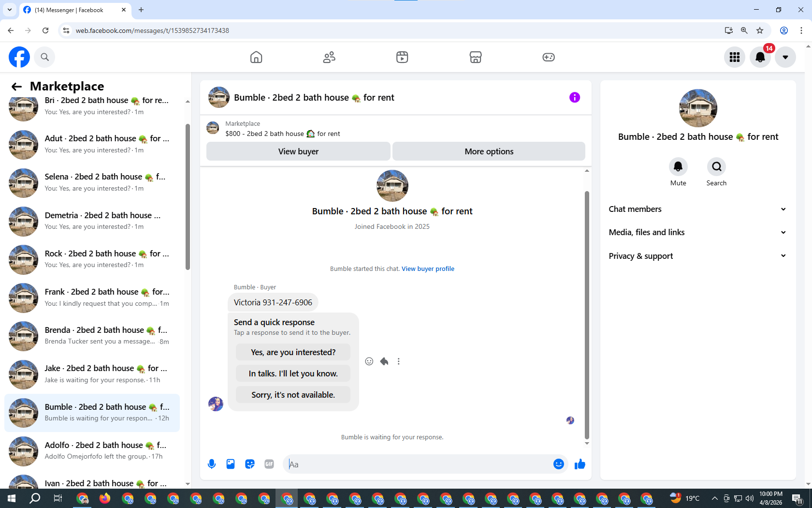Viewport: 812px width, 508px height.
Task: Click the More options button
Action: 489,151
